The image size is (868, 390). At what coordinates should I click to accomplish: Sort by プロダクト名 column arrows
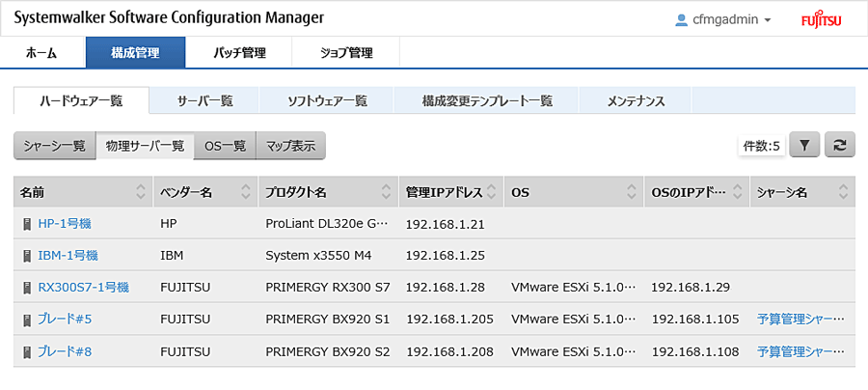tap(387, 192)
